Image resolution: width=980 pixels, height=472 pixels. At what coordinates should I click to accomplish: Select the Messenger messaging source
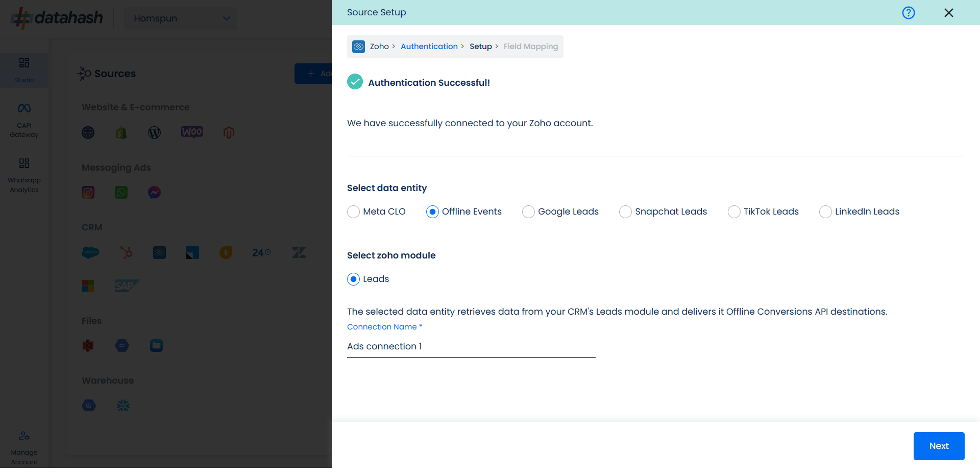(154, 193)
